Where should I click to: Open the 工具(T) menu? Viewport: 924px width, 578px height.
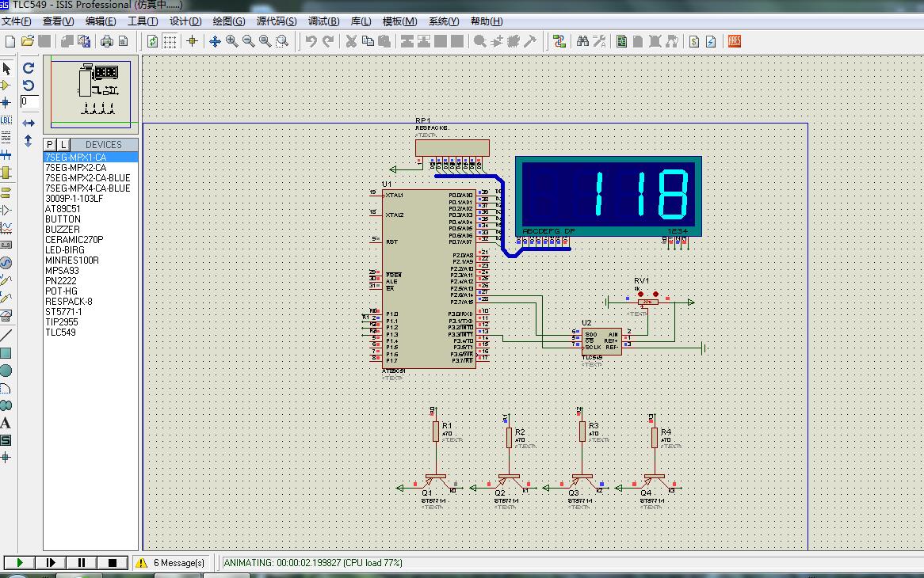(x=143, y=21)
